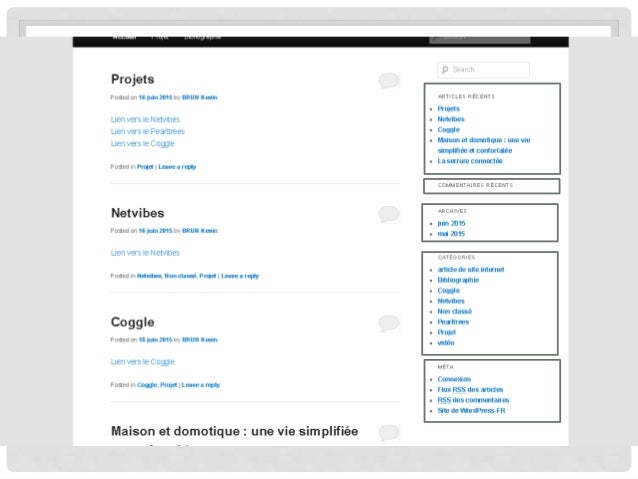Click the Projet category below Projets post
Image resolution: width=638 pixels, height=479 pixels.
point(145,167)
